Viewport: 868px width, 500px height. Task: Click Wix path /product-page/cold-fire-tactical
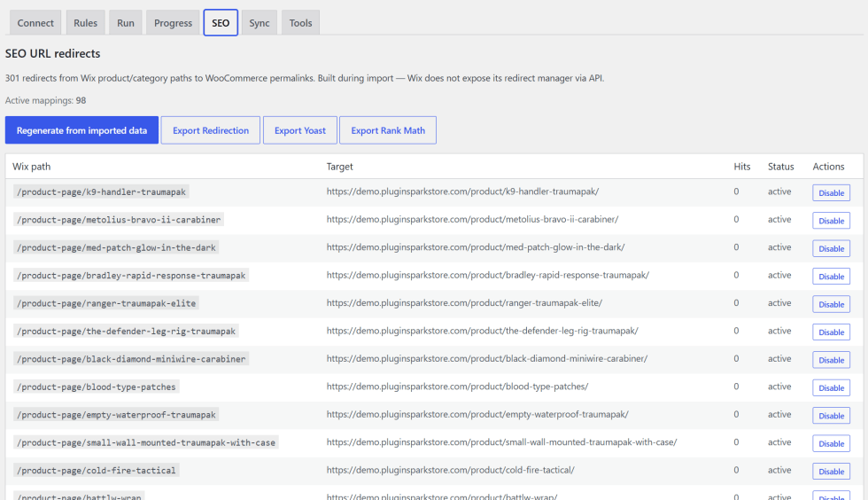tap(97, 470)
